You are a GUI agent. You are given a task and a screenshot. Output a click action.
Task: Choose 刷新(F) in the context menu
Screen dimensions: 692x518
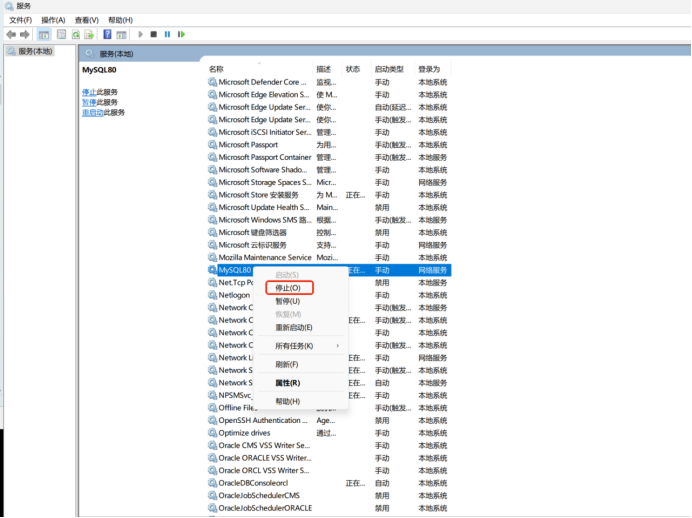pos(287,364)
